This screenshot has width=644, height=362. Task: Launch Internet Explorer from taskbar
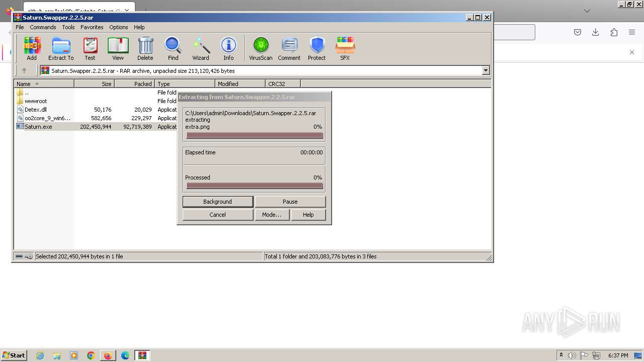[40, 355]
